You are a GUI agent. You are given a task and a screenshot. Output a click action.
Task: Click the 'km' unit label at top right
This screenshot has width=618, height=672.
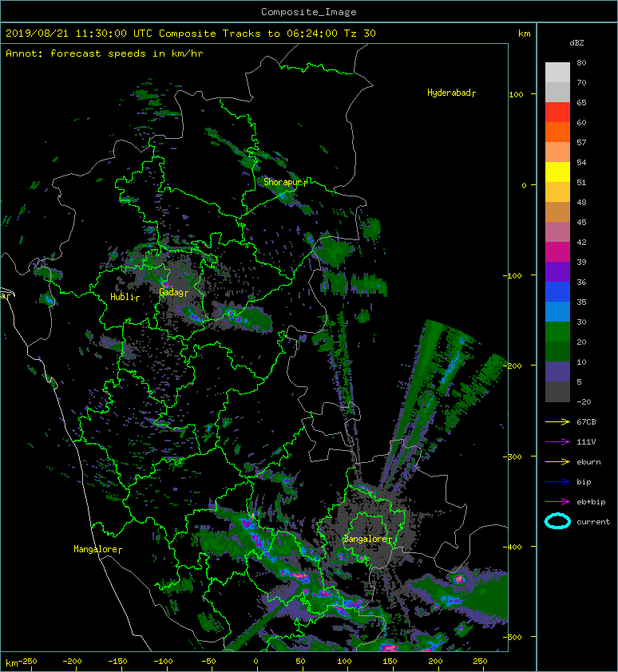[x=524, y=34]
